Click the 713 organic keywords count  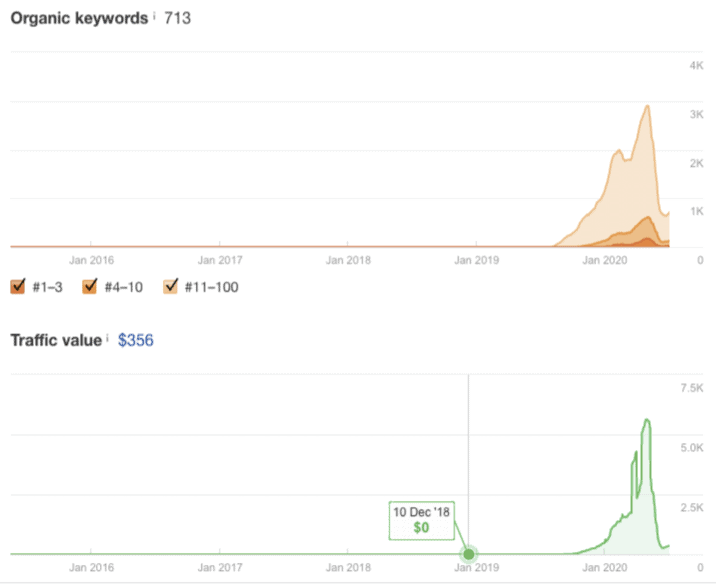[177, 18]
